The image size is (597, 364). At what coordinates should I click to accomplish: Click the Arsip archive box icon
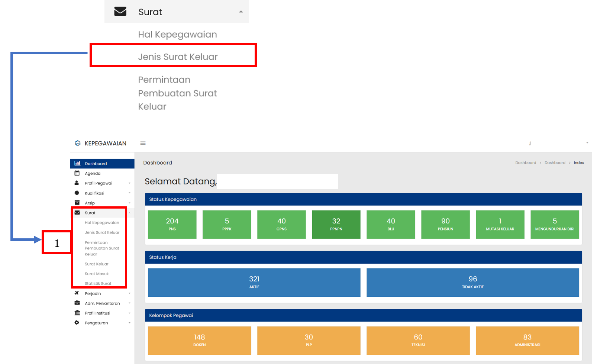pyautogui.click(x=77, y=203)
